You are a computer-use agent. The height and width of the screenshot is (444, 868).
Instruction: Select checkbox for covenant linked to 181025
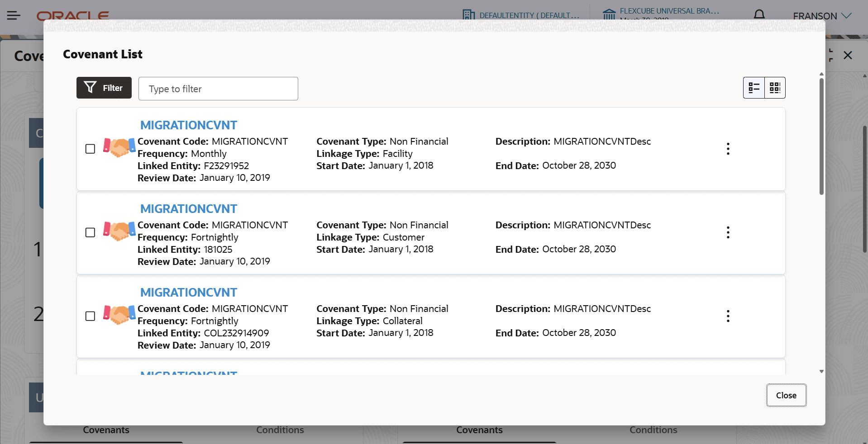coord(90,232)
